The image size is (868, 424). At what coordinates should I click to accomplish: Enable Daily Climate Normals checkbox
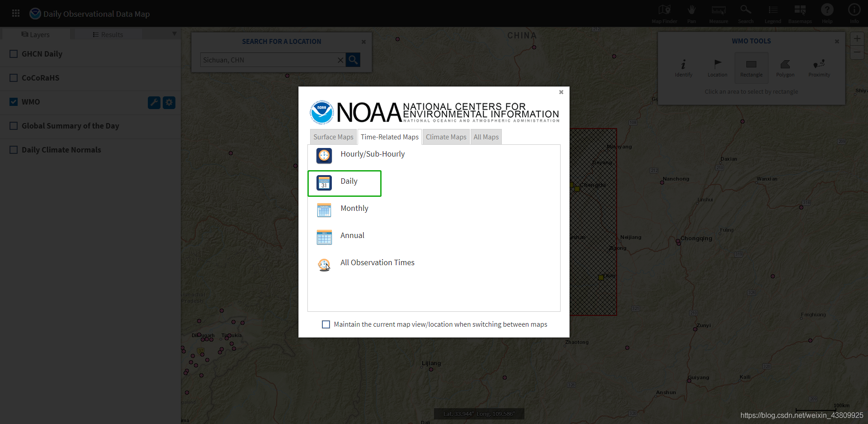[x=14, y=150]
